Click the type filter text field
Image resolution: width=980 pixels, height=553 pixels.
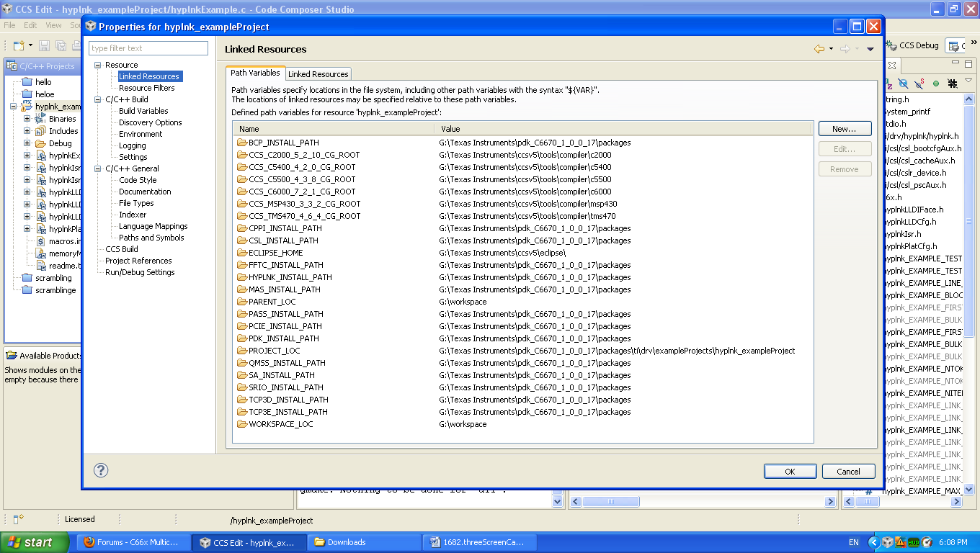(148, 48)
